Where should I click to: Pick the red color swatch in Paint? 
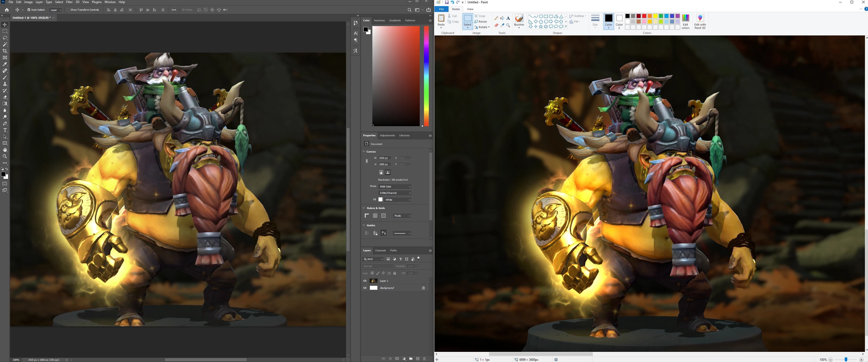point(644,16)
